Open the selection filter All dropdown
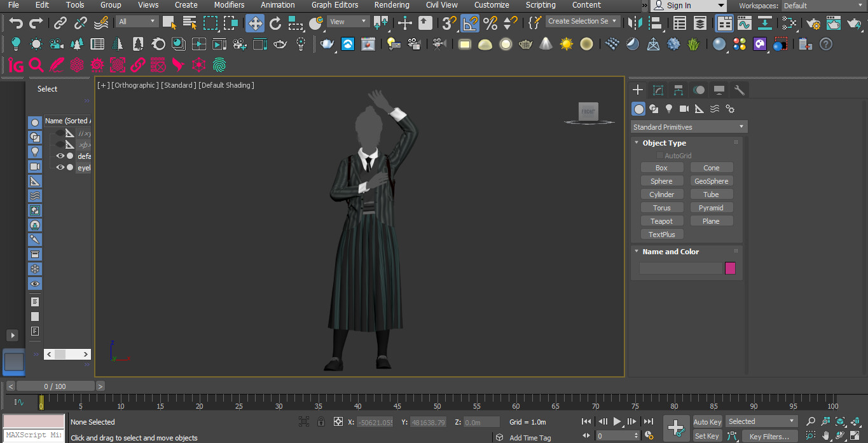Screen dimensions: 868x443 pos(136,20)
